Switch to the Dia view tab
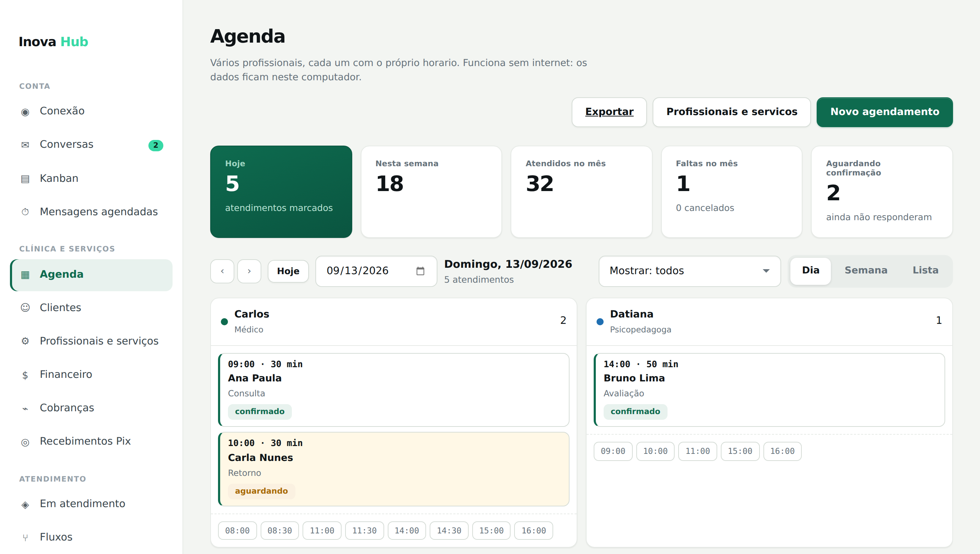 810,271
